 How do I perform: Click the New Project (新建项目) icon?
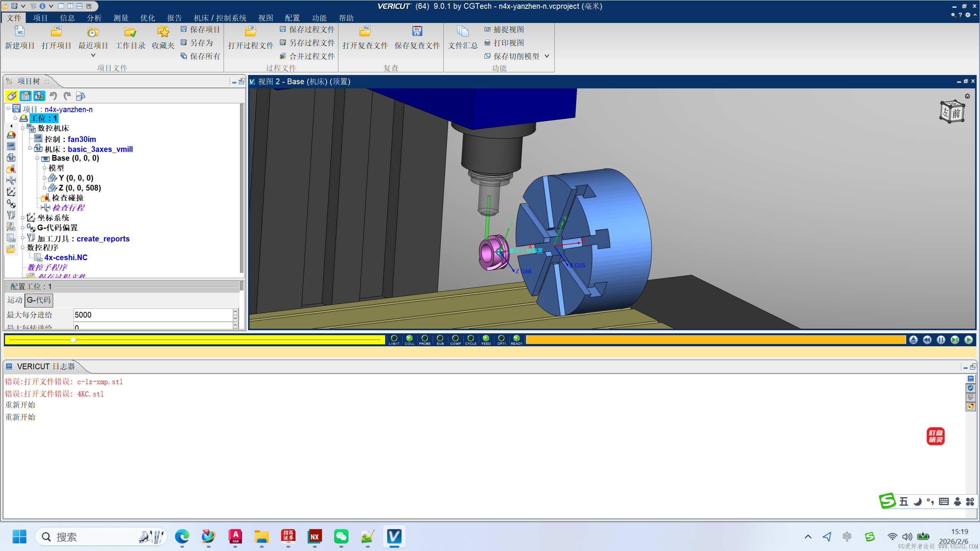(20, 32)
